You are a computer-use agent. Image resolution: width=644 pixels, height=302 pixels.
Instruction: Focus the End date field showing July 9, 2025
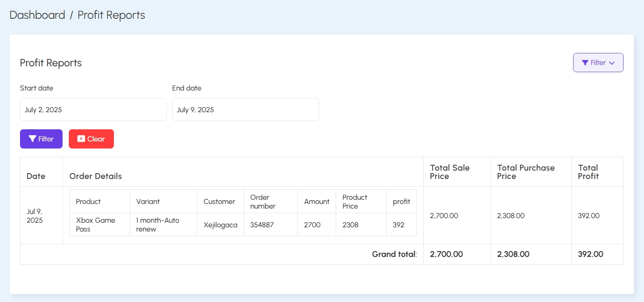[x=246, y=110]
